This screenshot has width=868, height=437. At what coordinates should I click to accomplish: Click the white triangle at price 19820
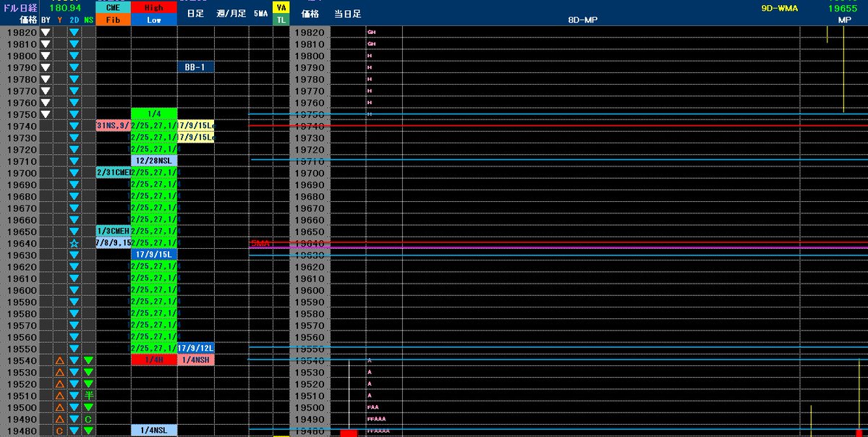point(46,33)
